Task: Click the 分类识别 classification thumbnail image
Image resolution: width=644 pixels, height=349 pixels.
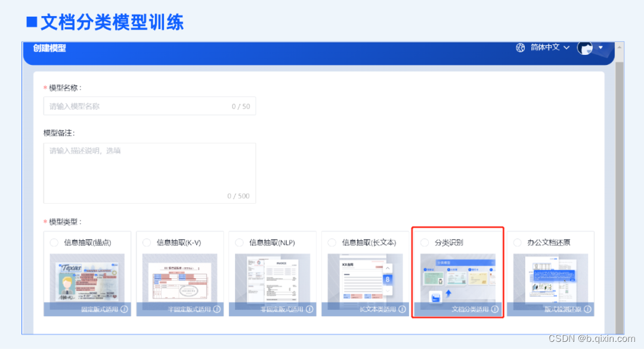Action: pos(457,278)
